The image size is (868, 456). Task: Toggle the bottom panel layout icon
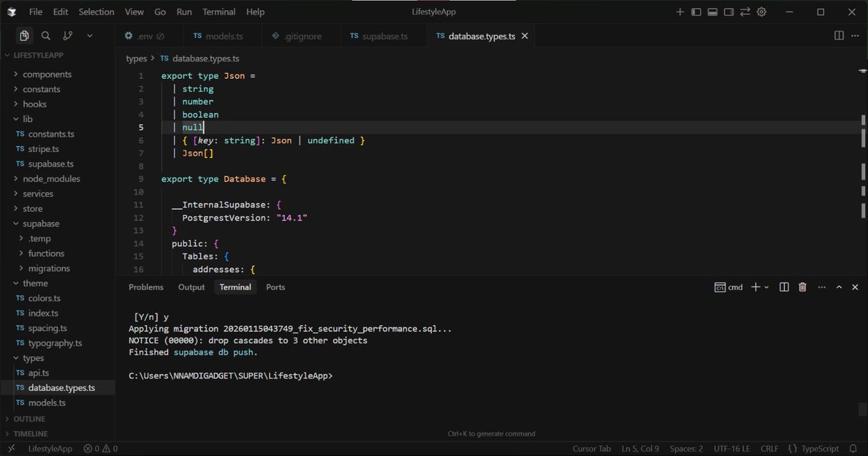(712, 12)
